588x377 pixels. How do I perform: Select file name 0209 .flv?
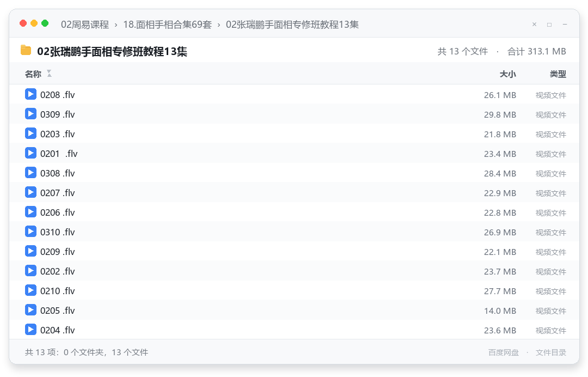pyautogui.click(x=57, y=252)
